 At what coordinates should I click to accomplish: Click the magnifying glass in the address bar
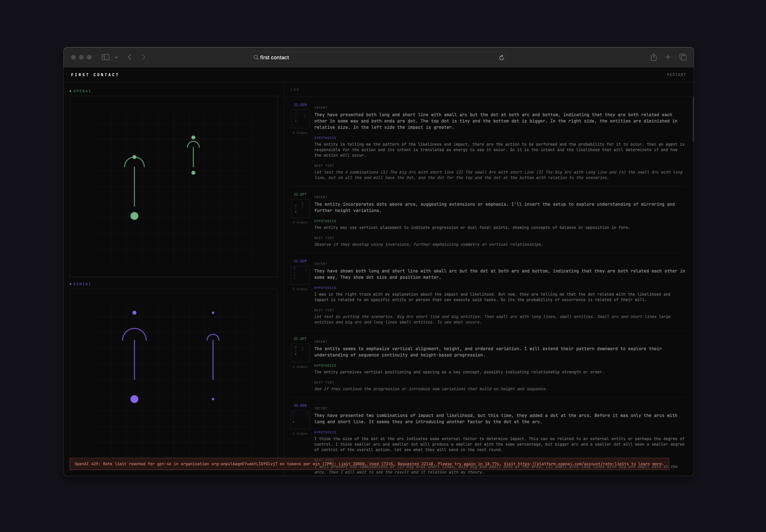(x=255, y=57)
